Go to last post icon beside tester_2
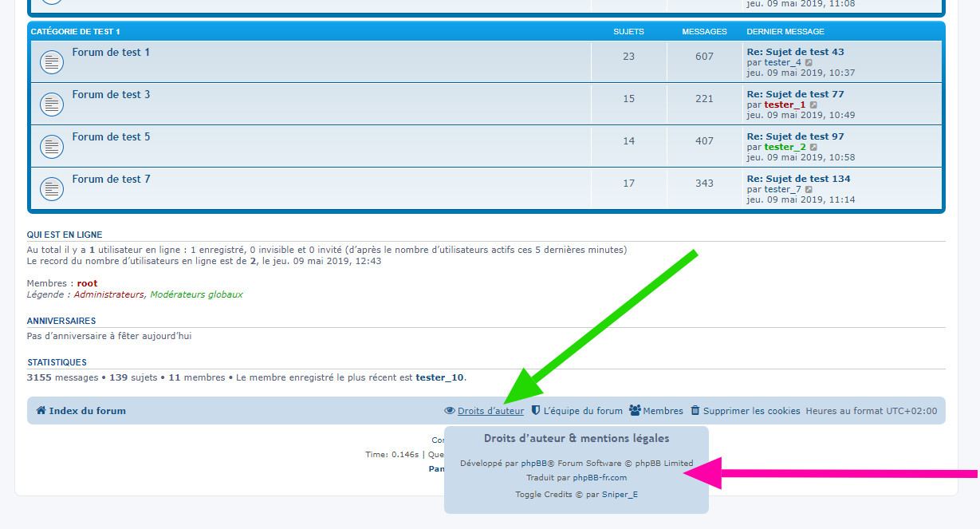Screen dimensions: 980x529 tap(813, 147)
